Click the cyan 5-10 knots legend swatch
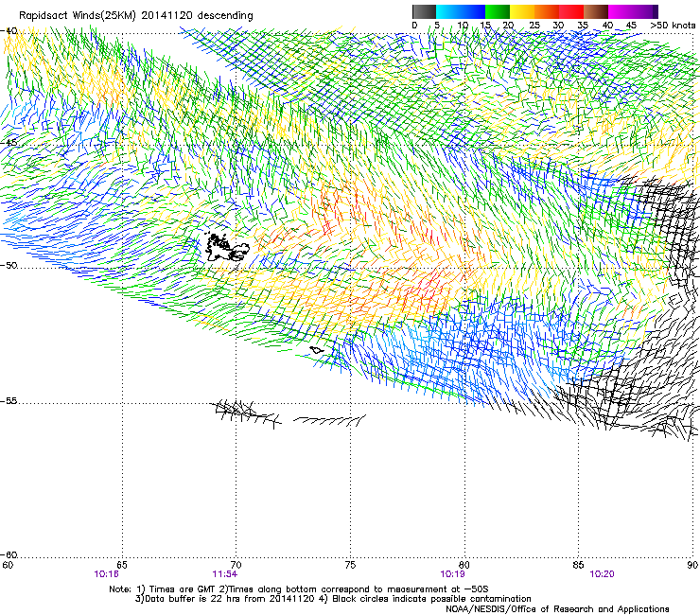 (x=448, y=11)
